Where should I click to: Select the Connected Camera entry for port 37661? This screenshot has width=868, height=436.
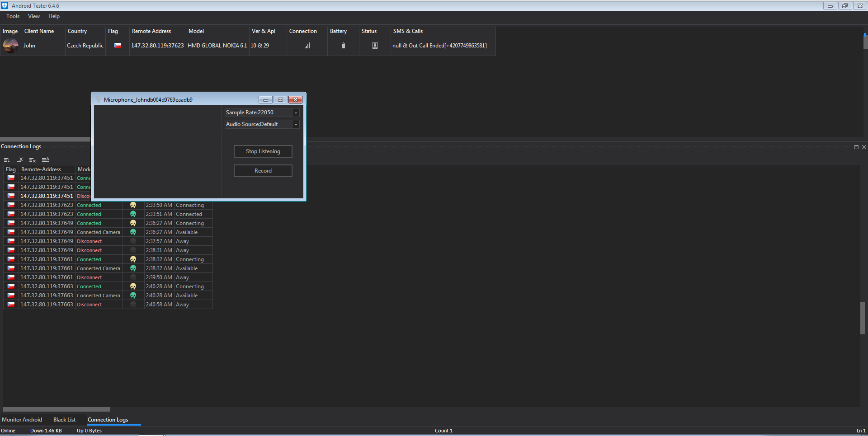pos(99,268)
